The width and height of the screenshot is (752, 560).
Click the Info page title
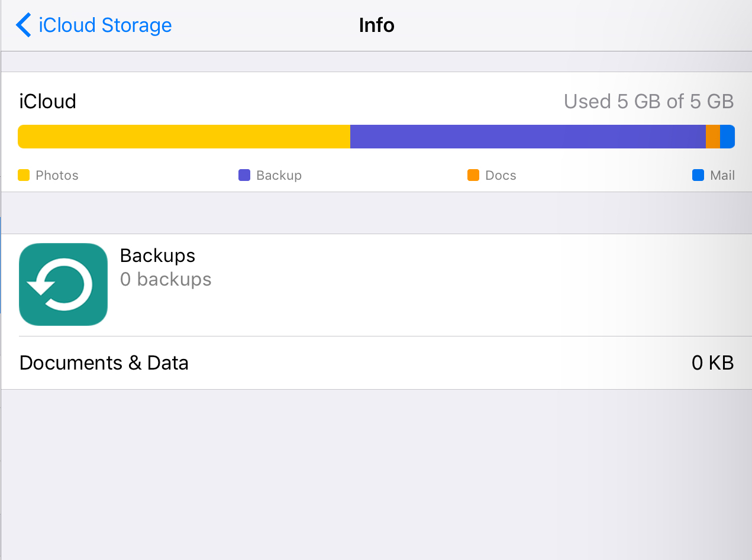(376, 25)
